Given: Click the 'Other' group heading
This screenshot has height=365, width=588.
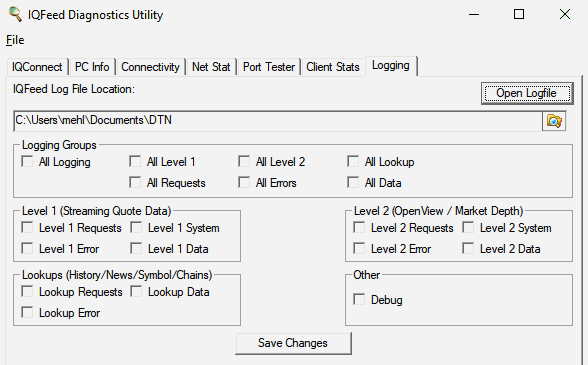Looking at the screenshot, I should (366, 275).
